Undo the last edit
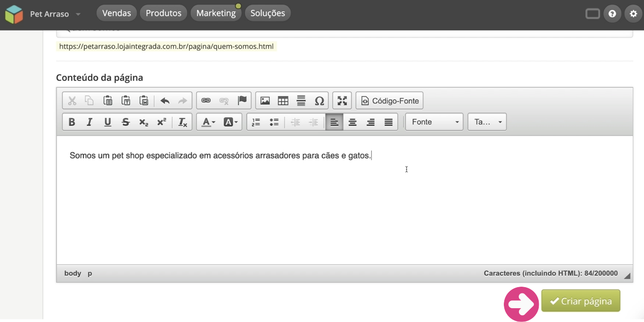The image size is (644, 322). click(165, 101)
